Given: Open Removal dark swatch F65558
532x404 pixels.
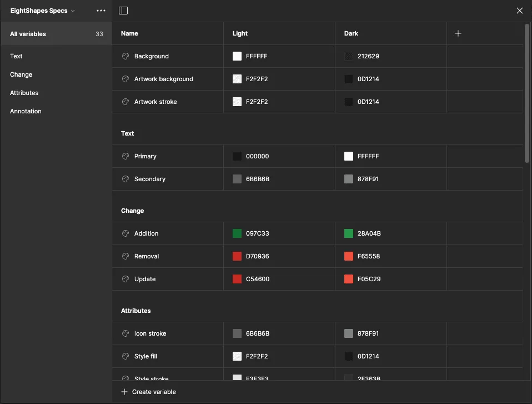Looking at the screenshot, I should tap(348, 256).
